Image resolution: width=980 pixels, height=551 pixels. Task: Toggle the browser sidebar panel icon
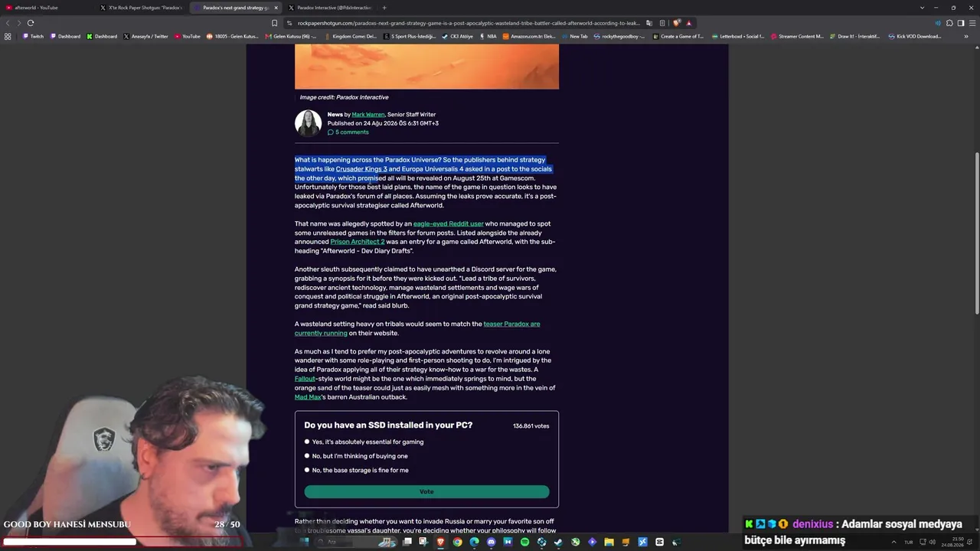[x=961, y=23]
